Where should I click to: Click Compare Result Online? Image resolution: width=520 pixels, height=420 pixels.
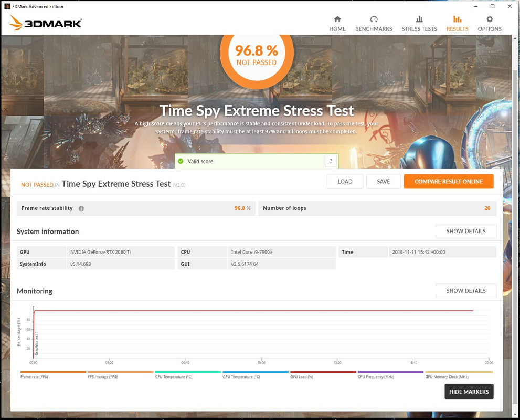pos(448,182)
